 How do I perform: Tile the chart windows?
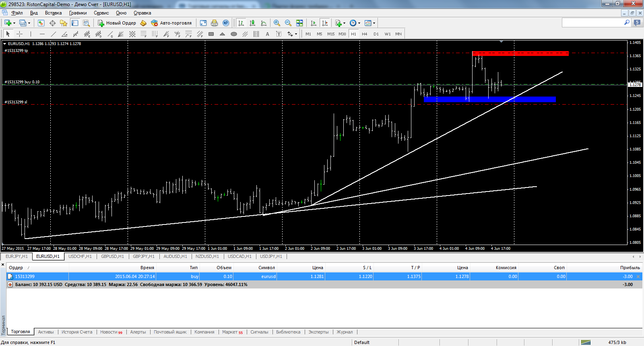pos(299,23)
